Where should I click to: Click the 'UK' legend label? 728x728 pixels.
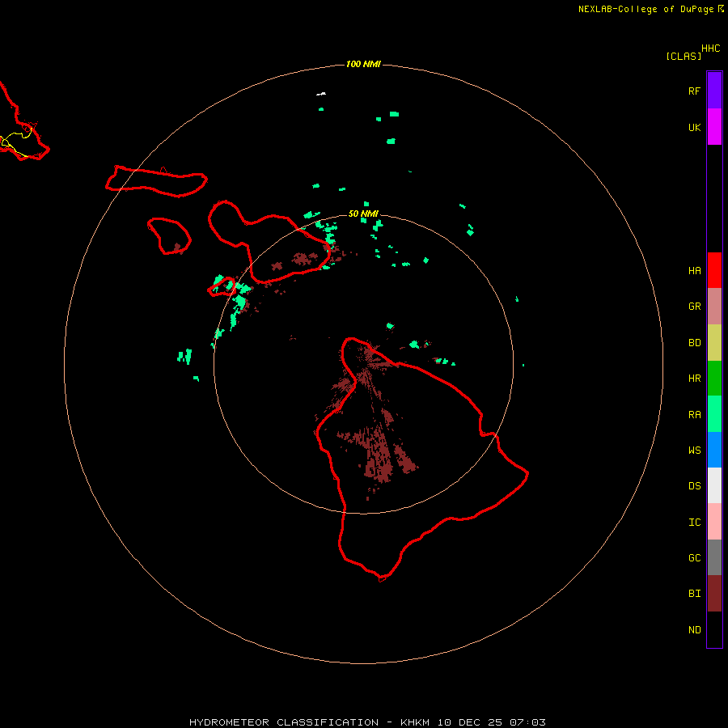(694, 128)
